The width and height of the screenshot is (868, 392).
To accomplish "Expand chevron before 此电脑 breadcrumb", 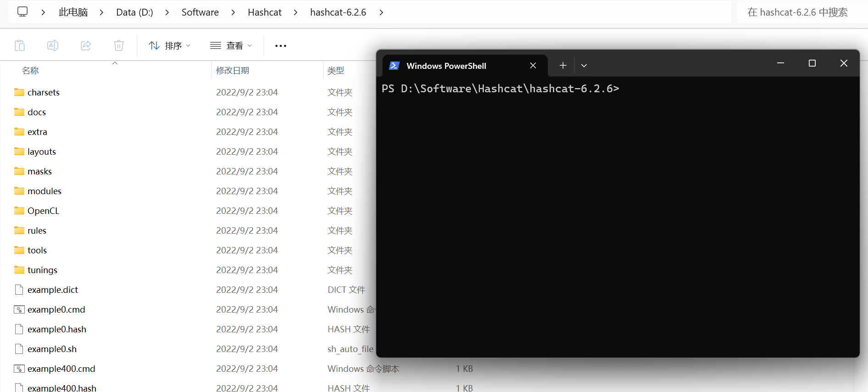I will (x=43, y=12).
